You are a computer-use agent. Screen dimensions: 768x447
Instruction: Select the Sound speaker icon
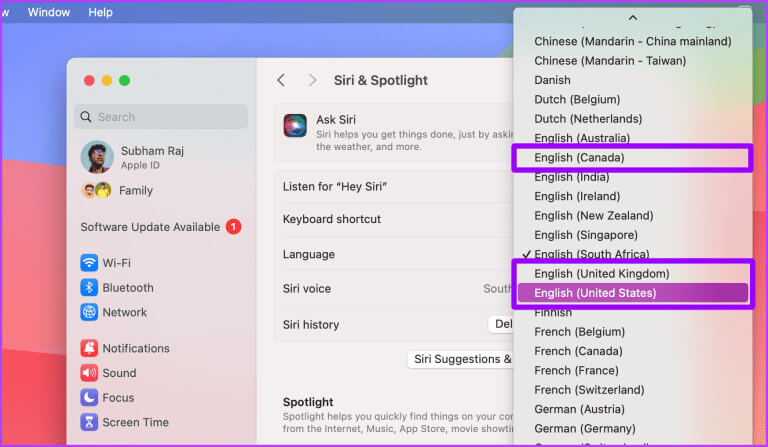89,373
